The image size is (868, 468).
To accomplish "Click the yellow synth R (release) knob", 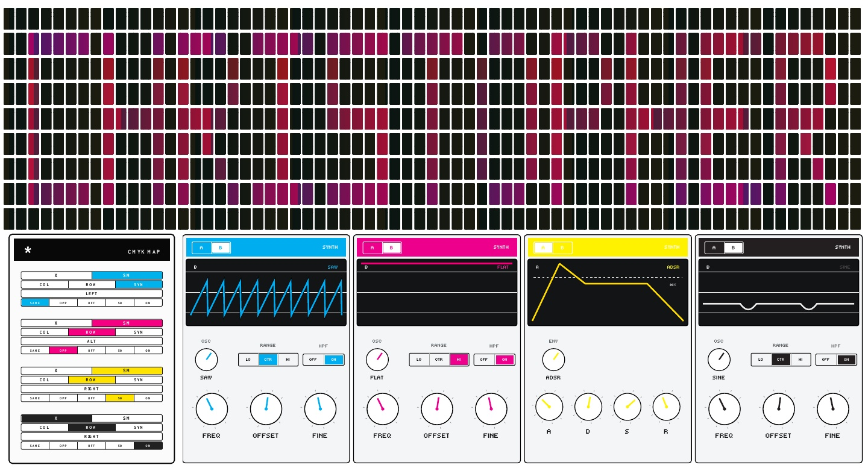I will [666, 407].
